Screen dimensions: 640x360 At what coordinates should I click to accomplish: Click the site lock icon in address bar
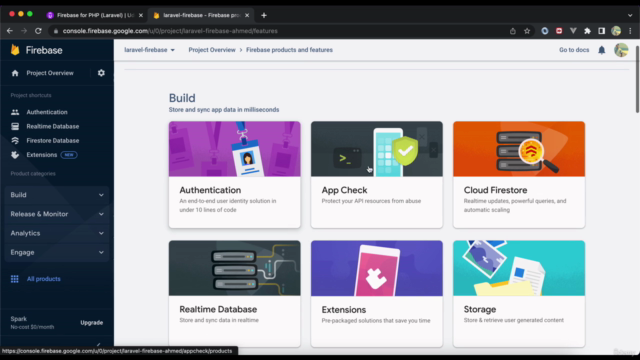pos(56,31)
